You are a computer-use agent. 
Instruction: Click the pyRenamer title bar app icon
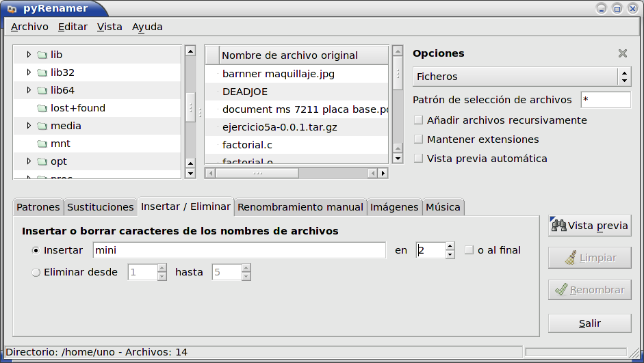12,9
